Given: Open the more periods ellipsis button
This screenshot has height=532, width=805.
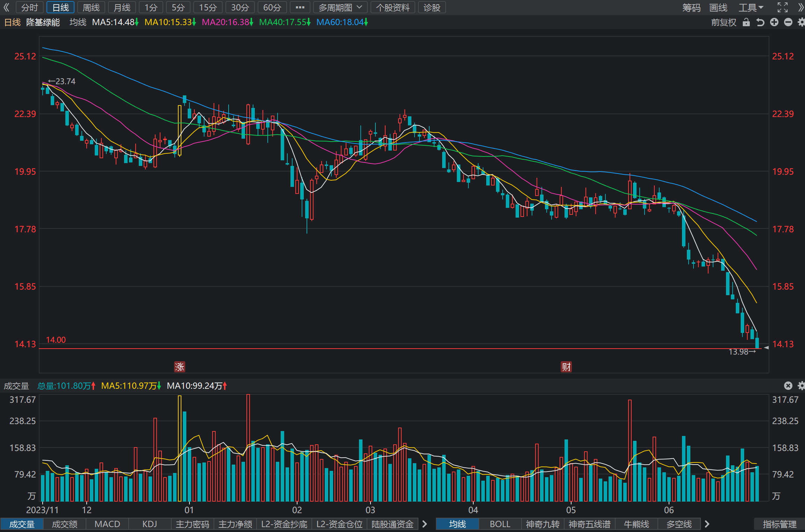Looking at the screenshot, I should click(x=300, y=7).
